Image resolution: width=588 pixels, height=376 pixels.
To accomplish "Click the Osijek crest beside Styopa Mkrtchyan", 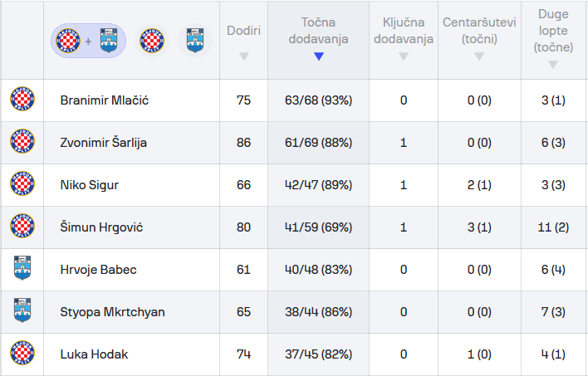I will click(22, 312).
